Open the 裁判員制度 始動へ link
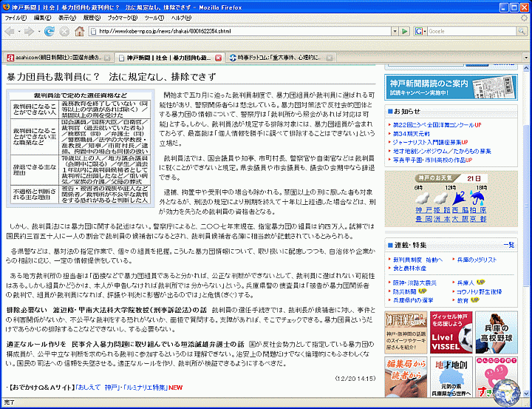Screen dimensions: 532x409 point(417,260)
